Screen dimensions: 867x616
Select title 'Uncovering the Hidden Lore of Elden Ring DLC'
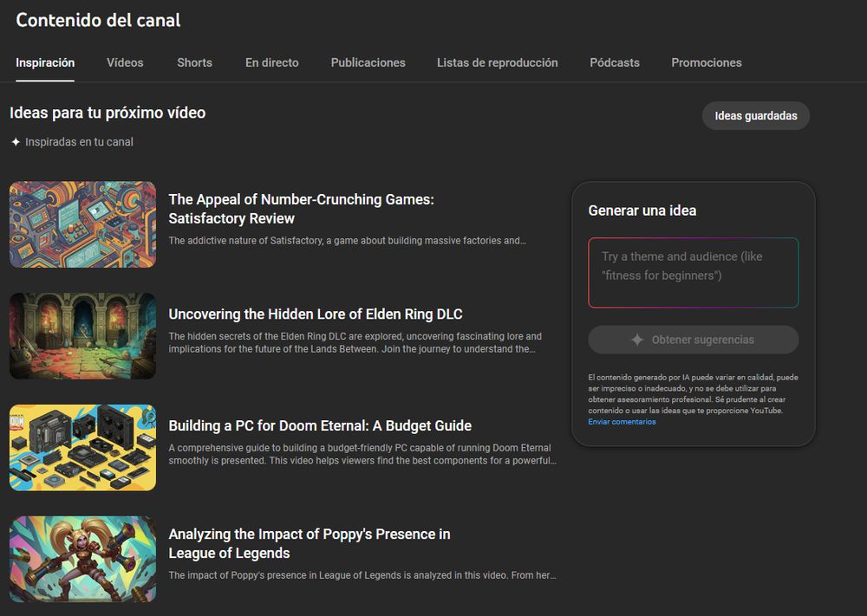click(x=316, y=314)
